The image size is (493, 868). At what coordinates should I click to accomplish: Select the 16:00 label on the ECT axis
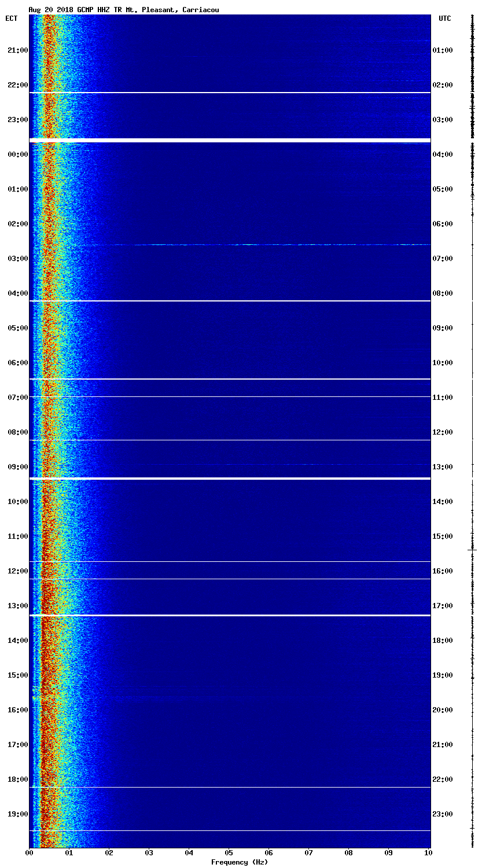(x=18, y=710)
